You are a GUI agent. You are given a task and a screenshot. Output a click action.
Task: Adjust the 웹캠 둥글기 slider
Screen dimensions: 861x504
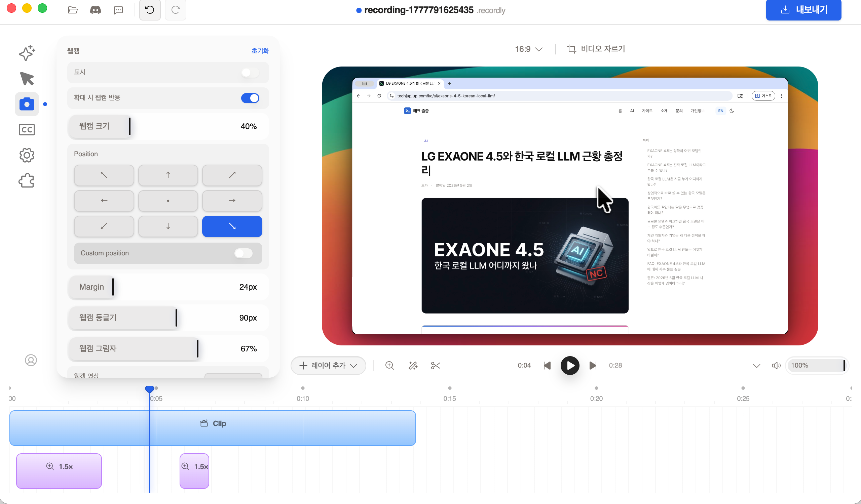pos(168,318)
